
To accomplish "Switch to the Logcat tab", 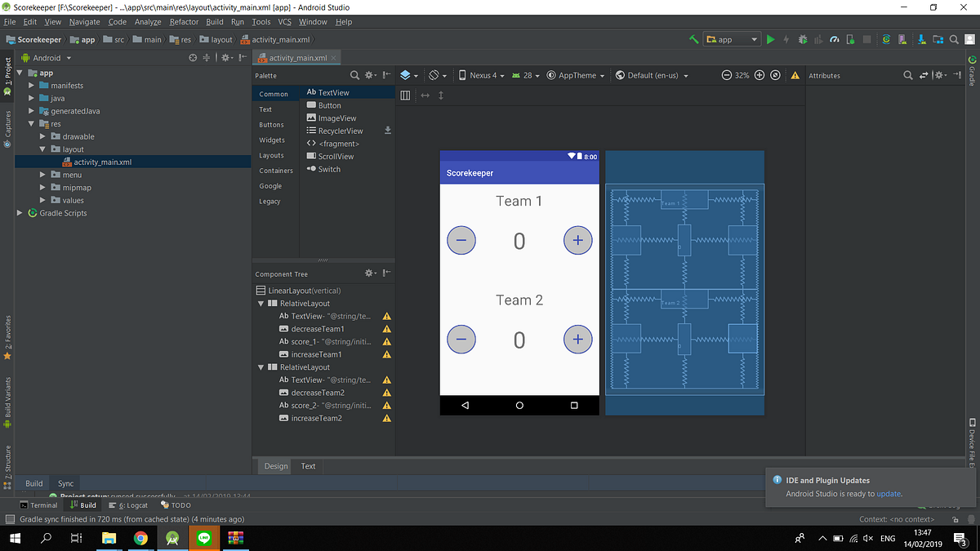I will 133,504.
